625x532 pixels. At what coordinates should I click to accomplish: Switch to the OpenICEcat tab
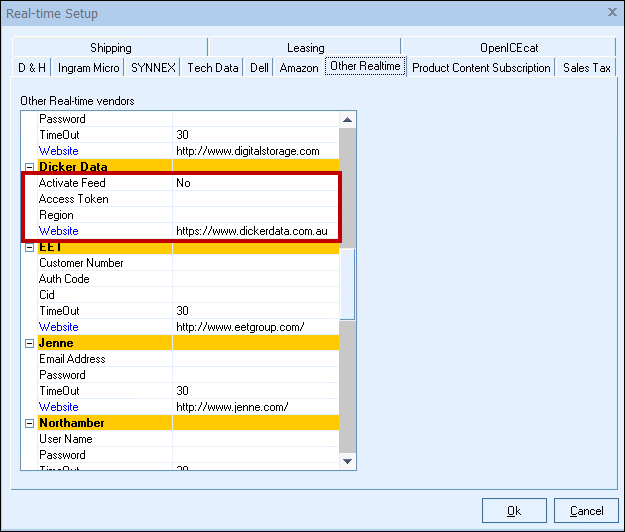(509, 47)
